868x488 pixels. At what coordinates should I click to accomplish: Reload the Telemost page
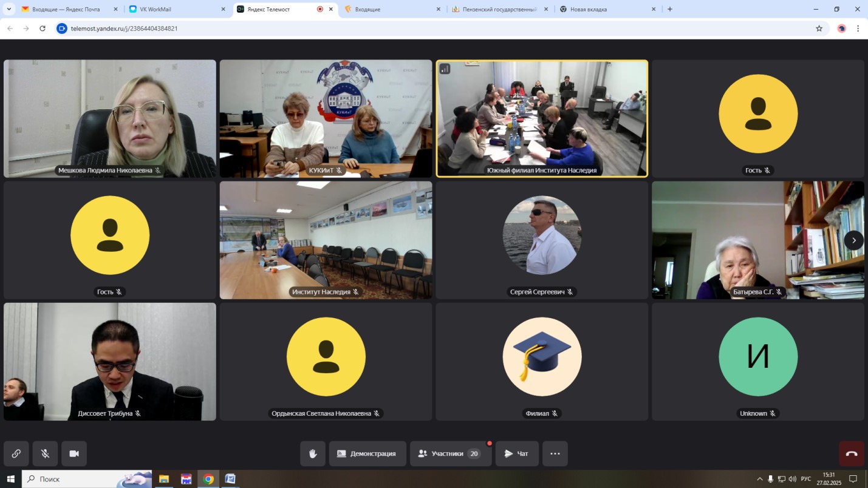[43, 29]
